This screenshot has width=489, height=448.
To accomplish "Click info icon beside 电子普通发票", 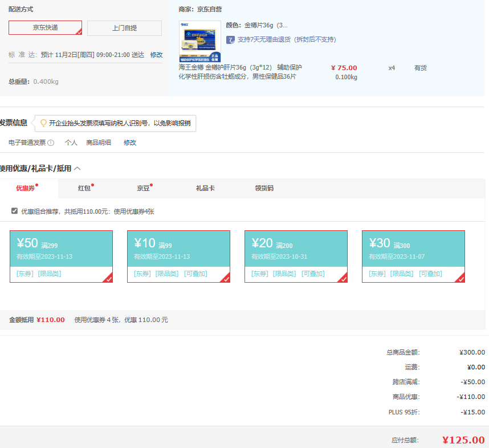I will click(51, 143).
